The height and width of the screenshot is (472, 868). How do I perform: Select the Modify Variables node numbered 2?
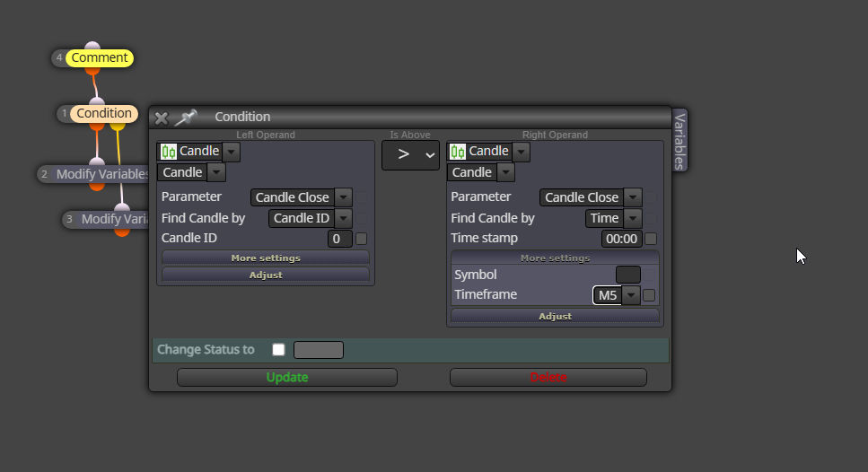tap(101, 174)
